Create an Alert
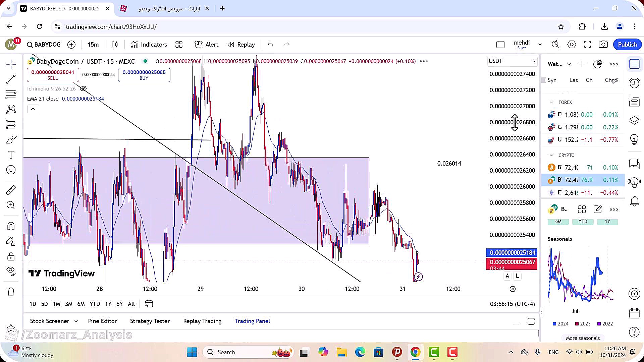 [x=207, y=45]
